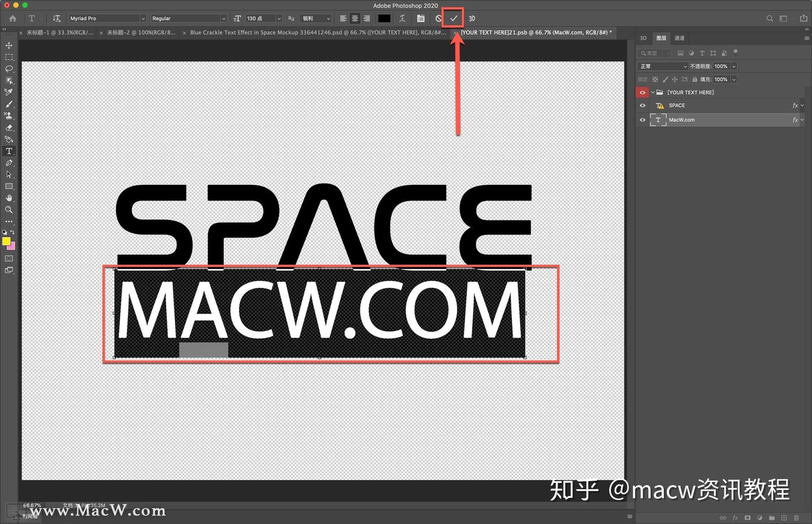Image resolution: width=812 pixels, height=524 pixels.
Task: Switch to the Channels panel tab
Action: coord(679,38)
